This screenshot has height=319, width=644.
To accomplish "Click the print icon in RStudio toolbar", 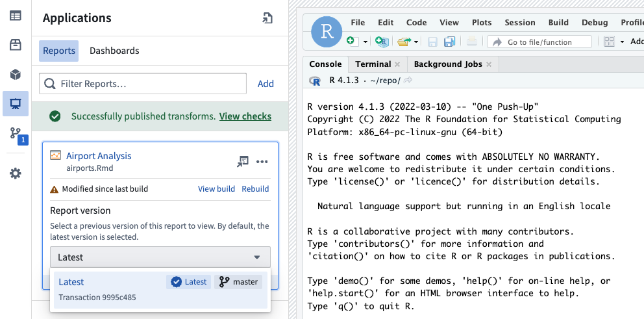I will coord(472,41).
